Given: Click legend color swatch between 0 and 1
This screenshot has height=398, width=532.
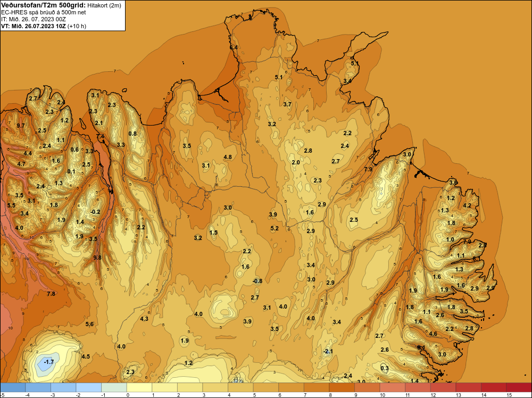Looking at the screenshot, I should click(x=139, y=387).
